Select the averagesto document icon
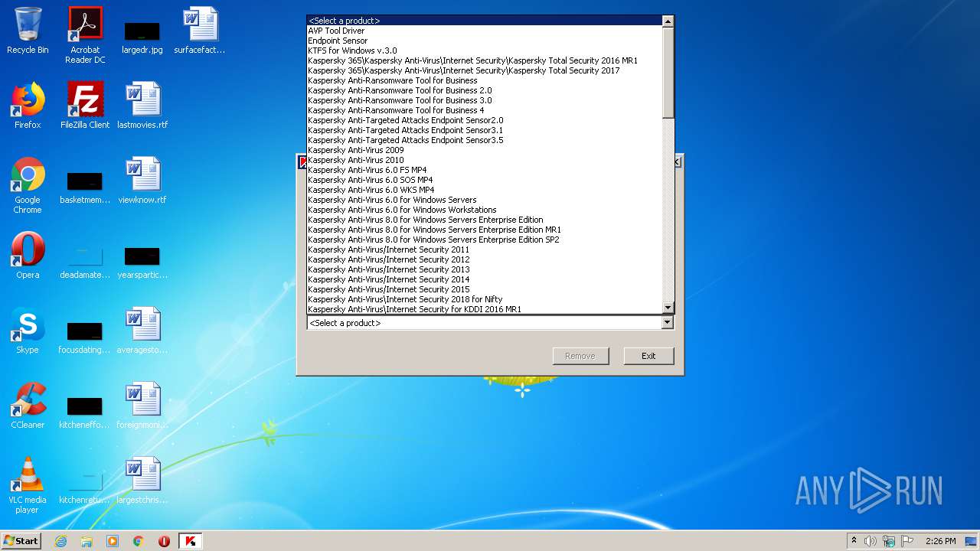The image size is (980, 551). [x=142, y=331]
